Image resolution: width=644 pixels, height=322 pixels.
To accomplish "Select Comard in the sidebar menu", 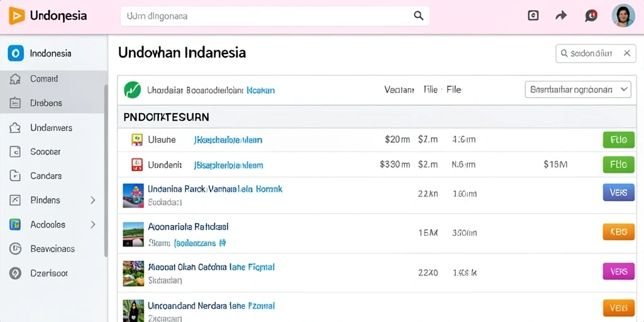I will point(44,79).
